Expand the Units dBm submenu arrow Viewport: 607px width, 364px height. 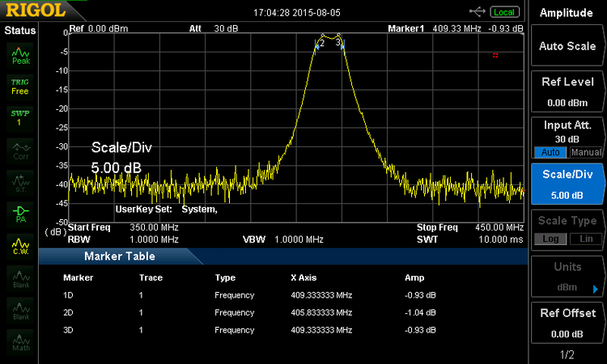[596, 287]
